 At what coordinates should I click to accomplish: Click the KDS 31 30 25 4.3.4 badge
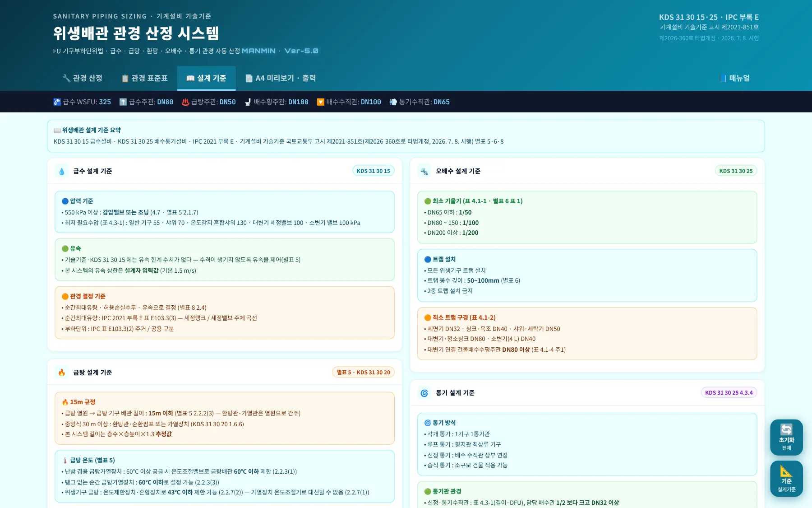(729, 392)
